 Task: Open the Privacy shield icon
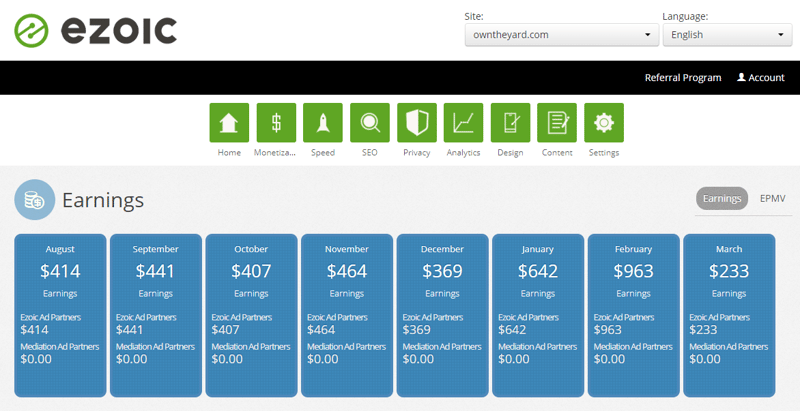(417, 123)
